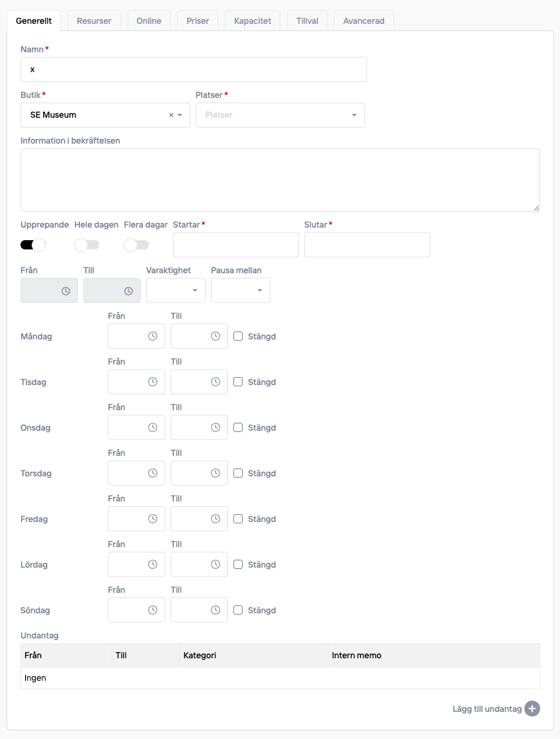Click the clock icon in Onsdag Från field
The image size is (560, 739).
click(153, 427)
